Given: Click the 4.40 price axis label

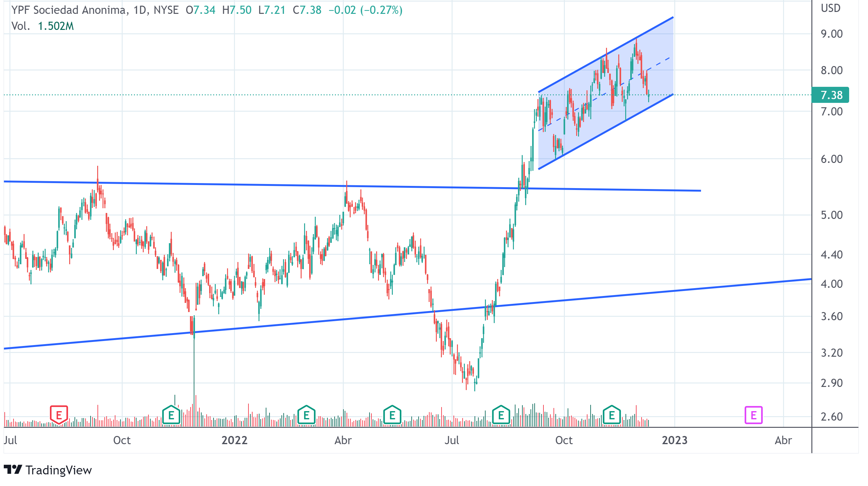Looking at the screenshot, I should pos(832,254).
